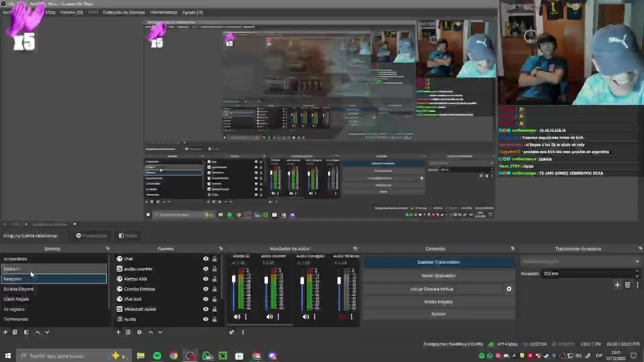Select the Fullcam scene

pos(54,269)
